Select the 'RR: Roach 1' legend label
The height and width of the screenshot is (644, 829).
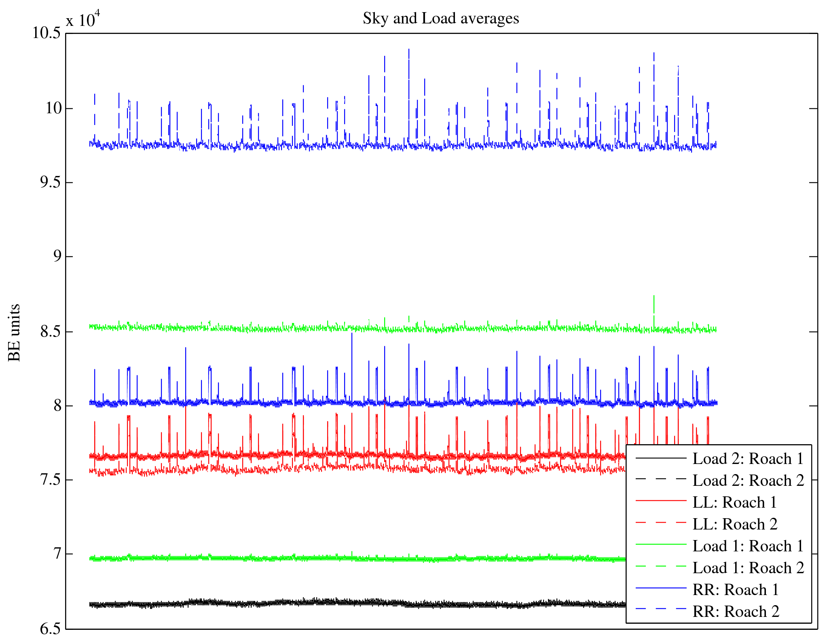(736, 590)
